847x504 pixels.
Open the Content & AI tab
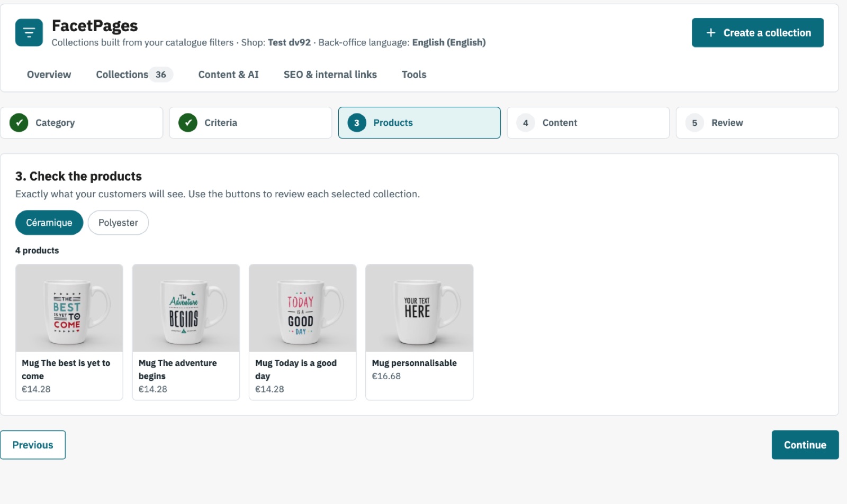click(228, 75)
